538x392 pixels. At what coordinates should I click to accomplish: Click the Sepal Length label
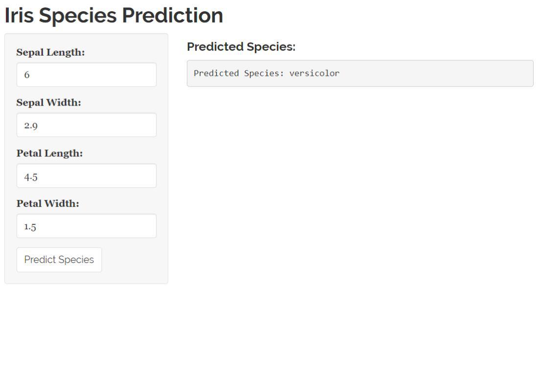(50, 52)
